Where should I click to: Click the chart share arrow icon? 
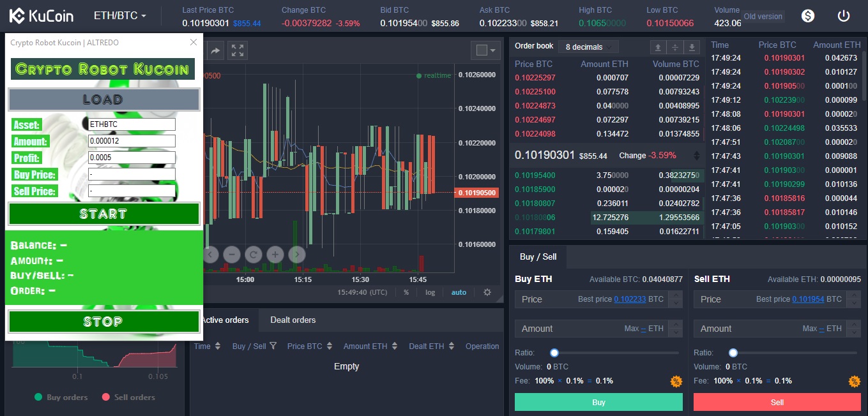coord(215,50)
